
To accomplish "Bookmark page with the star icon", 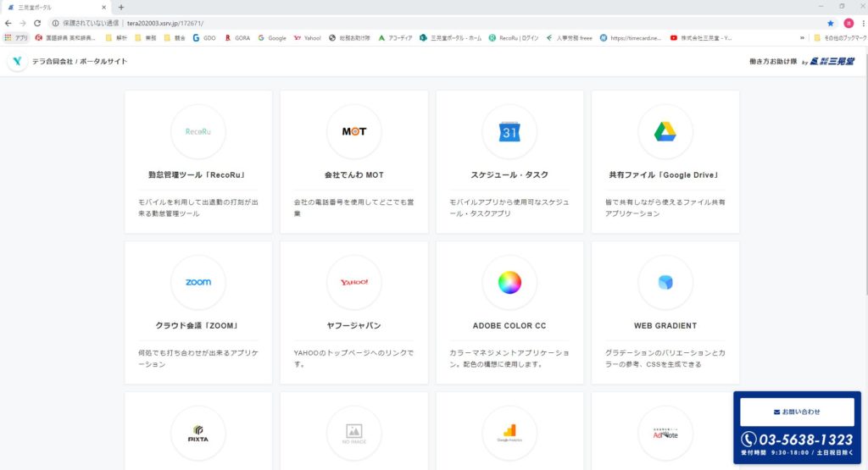I will pos(830,23).
